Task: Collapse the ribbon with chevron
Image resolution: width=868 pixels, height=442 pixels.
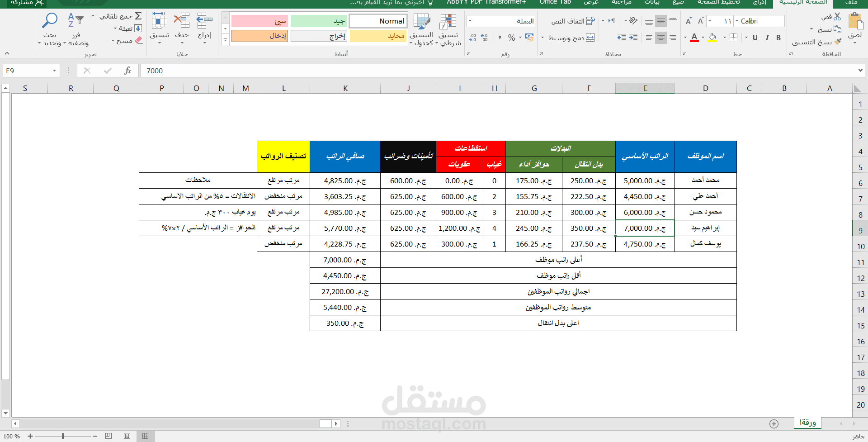Action: 7,53
